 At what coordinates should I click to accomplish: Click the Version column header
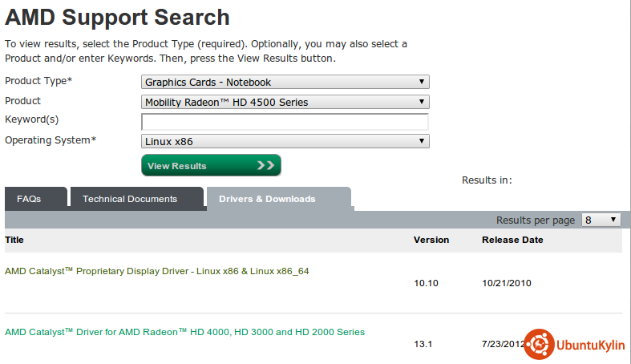click(x=431, y=240)
